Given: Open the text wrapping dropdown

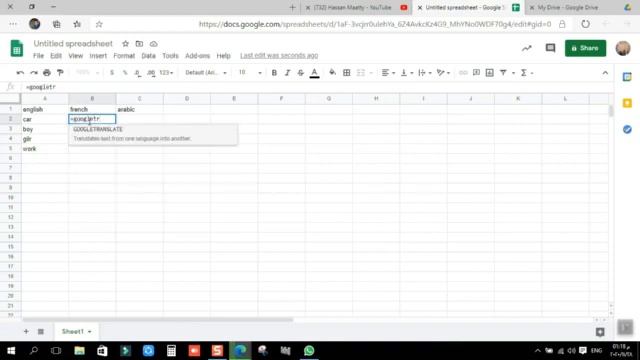Looking at the screenshot, I should pos(425,73).
